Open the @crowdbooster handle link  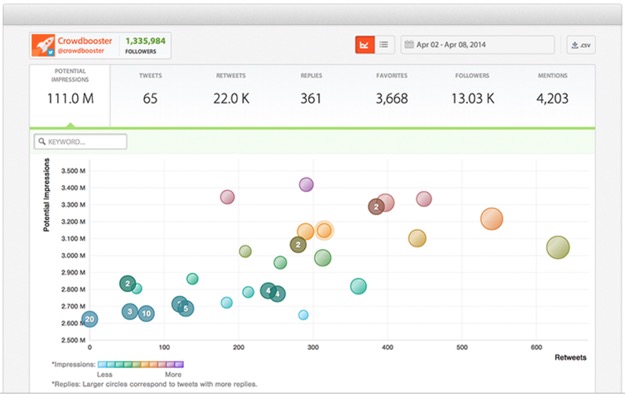tap(81, 51)
